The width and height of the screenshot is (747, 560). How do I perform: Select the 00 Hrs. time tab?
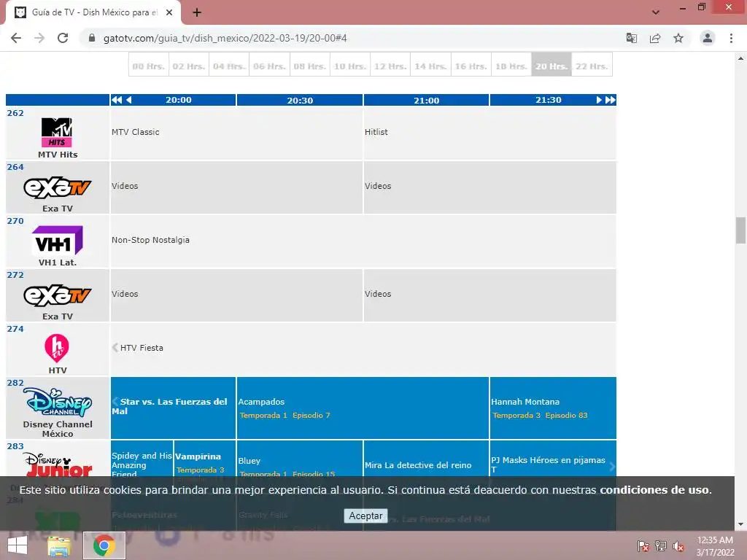pyautogui.click(x=149, y=66)
